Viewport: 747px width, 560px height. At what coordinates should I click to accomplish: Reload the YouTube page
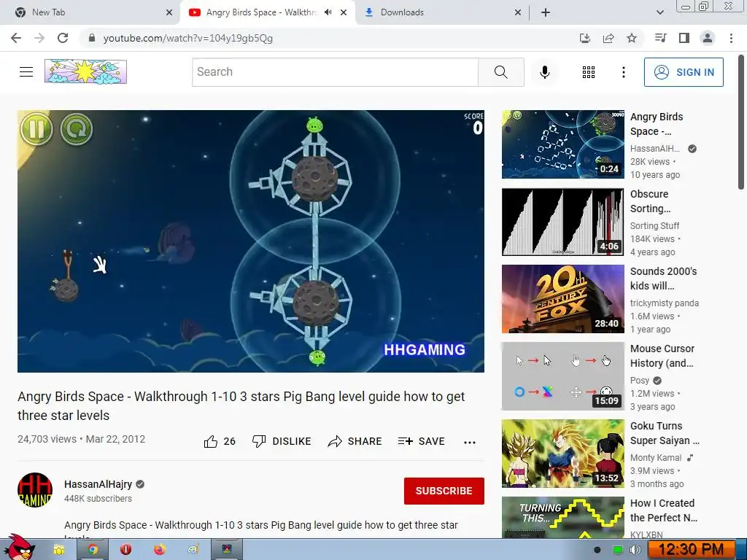tap(63, 38)
